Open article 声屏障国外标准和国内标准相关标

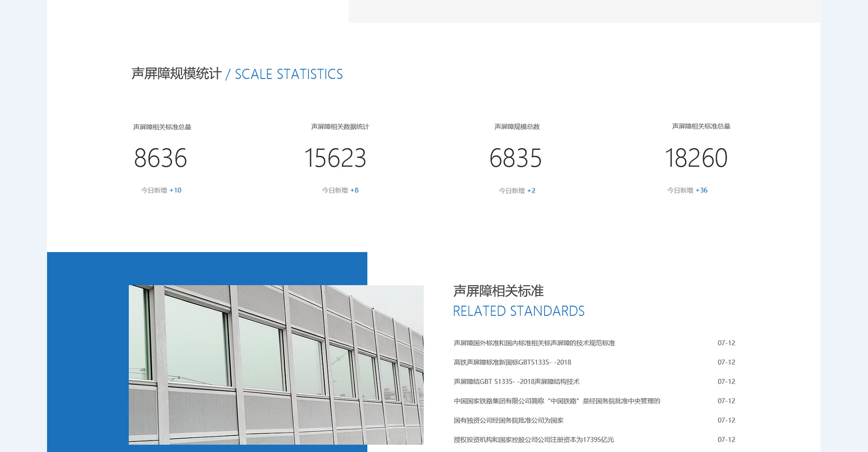534,343
